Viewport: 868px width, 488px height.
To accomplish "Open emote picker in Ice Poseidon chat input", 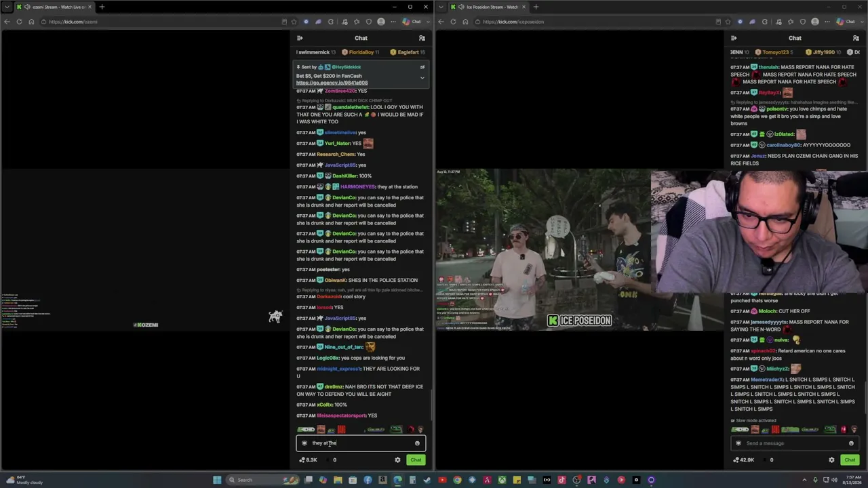I will coord(851,443).
